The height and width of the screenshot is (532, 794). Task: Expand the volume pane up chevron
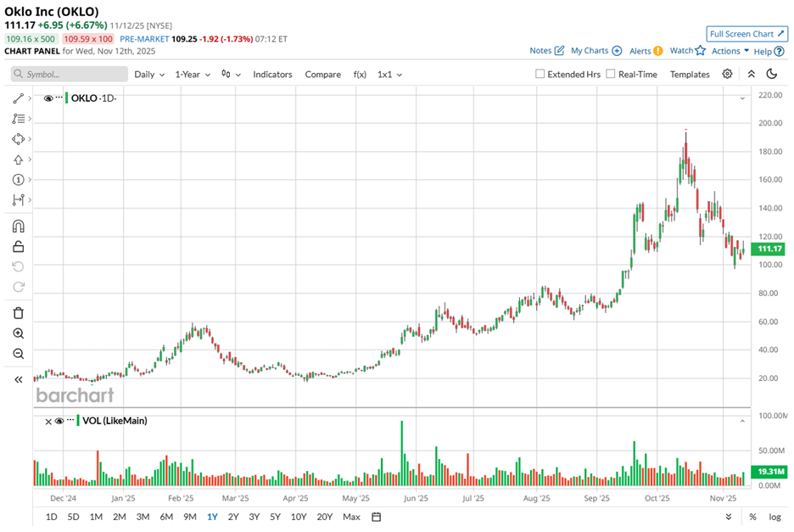pyautogui.click(x=742, y=421)
